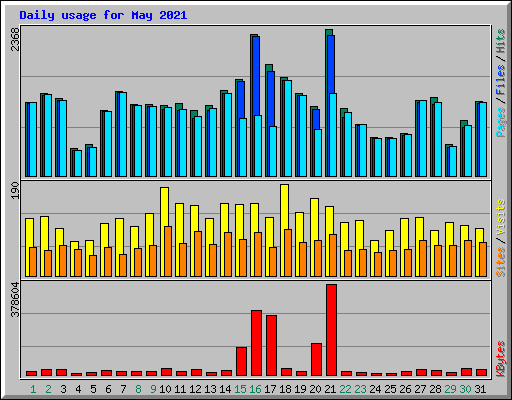The width and height of the screenshot is (512, 400).
Task: Click day 19 on the x-axis
Action: 300,389
